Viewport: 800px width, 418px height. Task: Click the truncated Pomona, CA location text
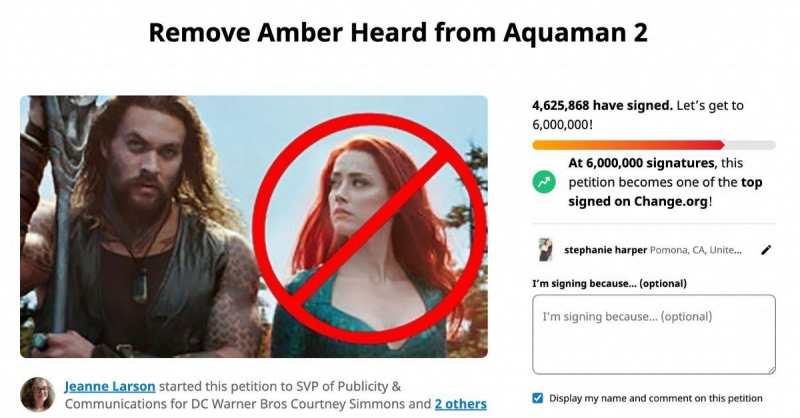pyautogui.click(x=695, y=250)
